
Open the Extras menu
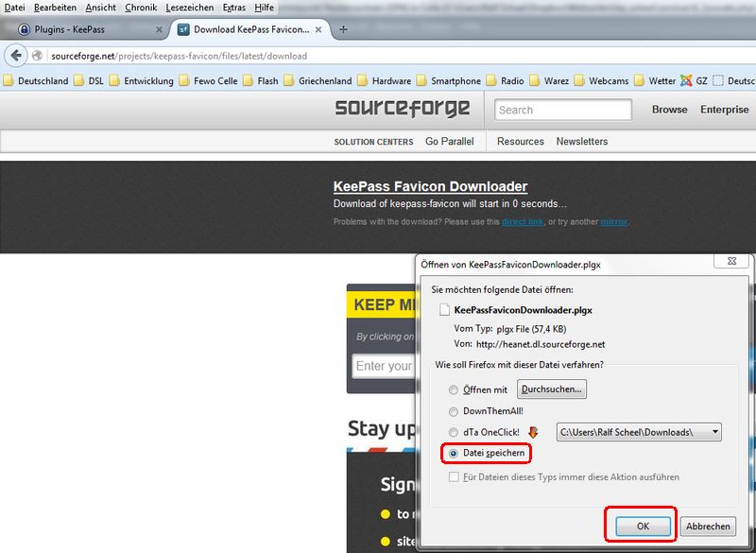233,8
